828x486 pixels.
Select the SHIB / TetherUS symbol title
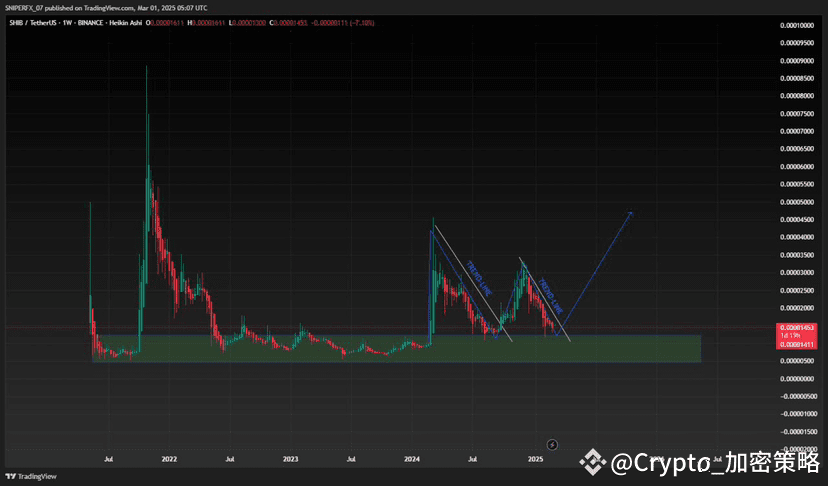pyautogui.click(x=32, y=23)
